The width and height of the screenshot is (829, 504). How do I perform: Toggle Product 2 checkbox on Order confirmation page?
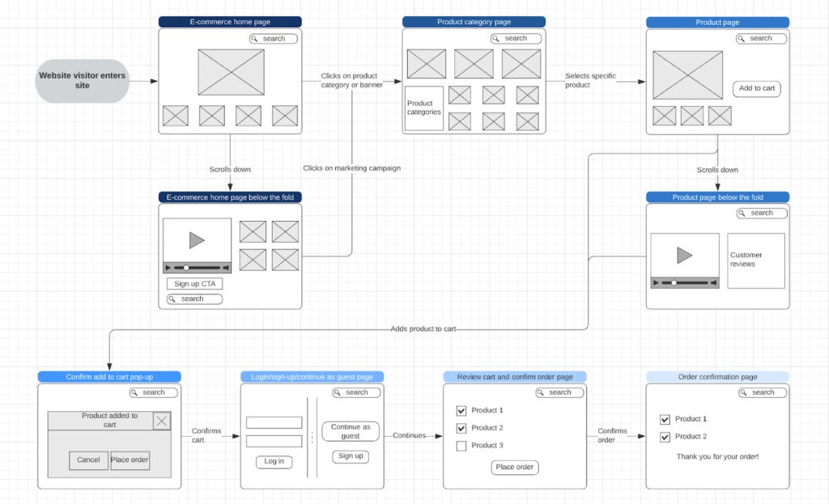[x=665, y=437]
